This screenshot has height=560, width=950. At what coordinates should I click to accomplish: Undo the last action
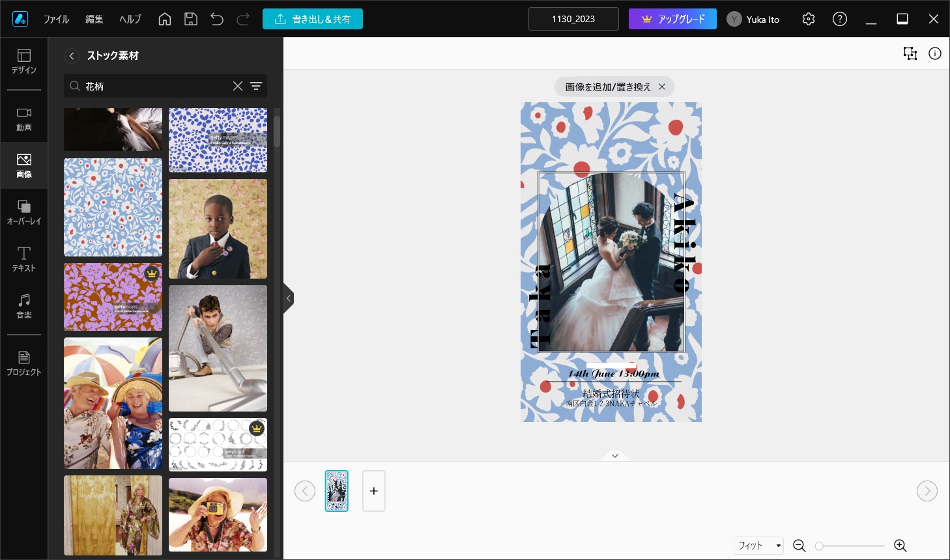point(217,19)
